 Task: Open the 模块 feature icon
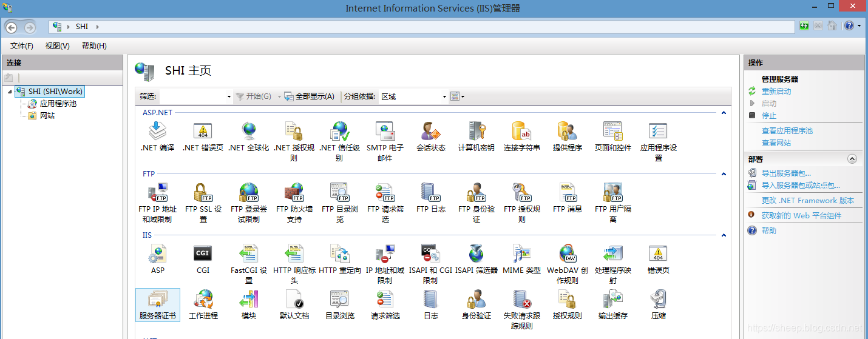[x=249, y=304]
